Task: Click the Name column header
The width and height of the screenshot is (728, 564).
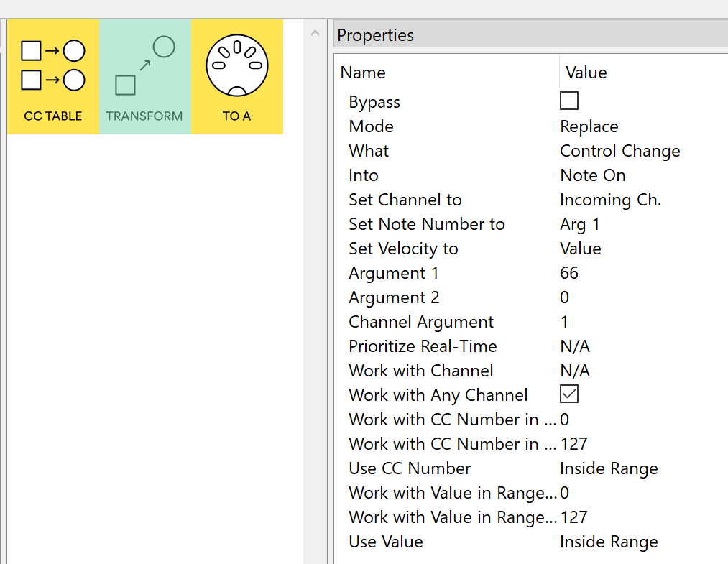Action: click(x=363, y=73)
